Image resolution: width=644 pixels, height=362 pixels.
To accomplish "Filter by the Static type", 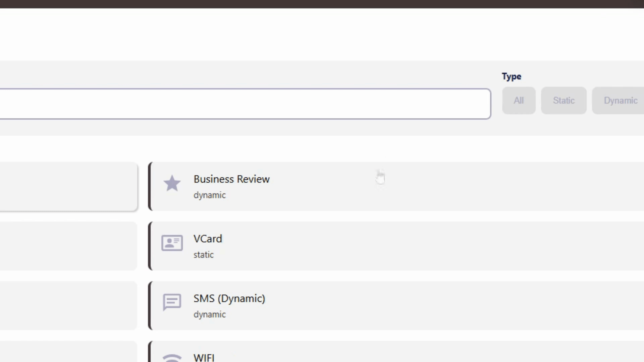I will pyautogui.click(x=563, y=101).
